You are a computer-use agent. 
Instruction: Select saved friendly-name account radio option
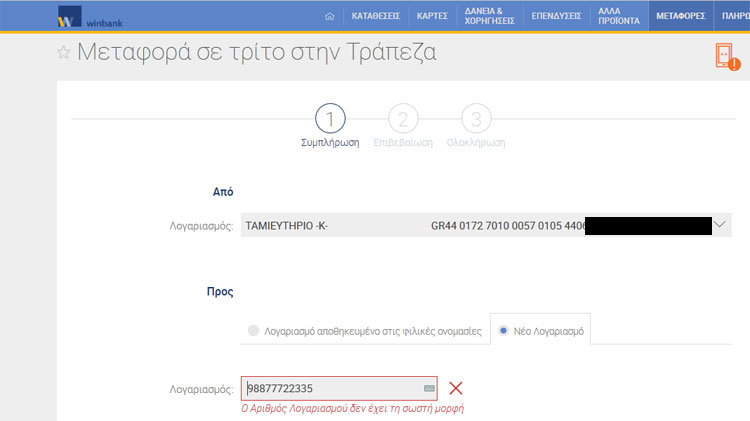tap(254, 331)
